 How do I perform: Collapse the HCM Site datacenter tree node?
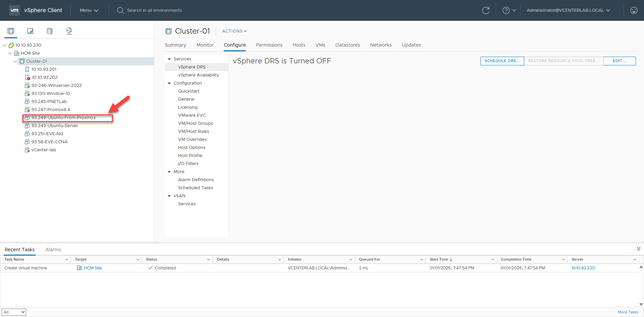pyautogui.click(x=10, y=53)
